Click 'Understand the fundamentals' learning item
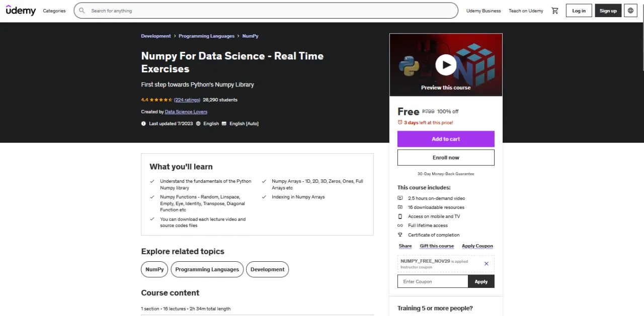The width and height of the screenshot is (644, 316). tap(206, 184)
